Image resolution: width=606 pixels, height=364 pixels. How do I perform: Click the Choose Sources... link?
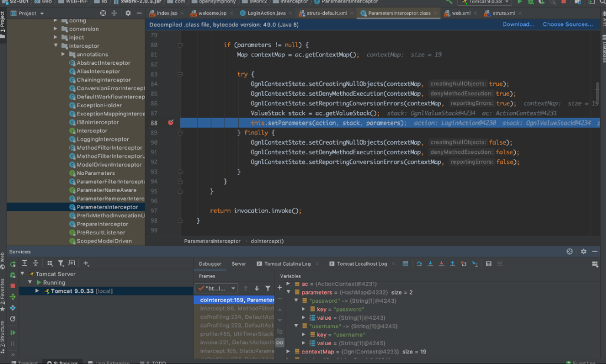pos(568,24)
